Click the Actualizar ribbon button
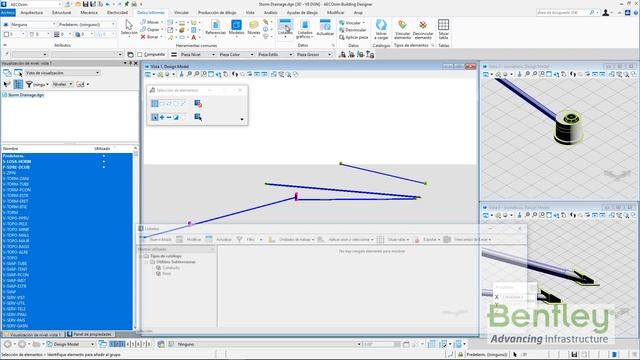The height and width of the screenshot is (360, 640). [325, 27]
